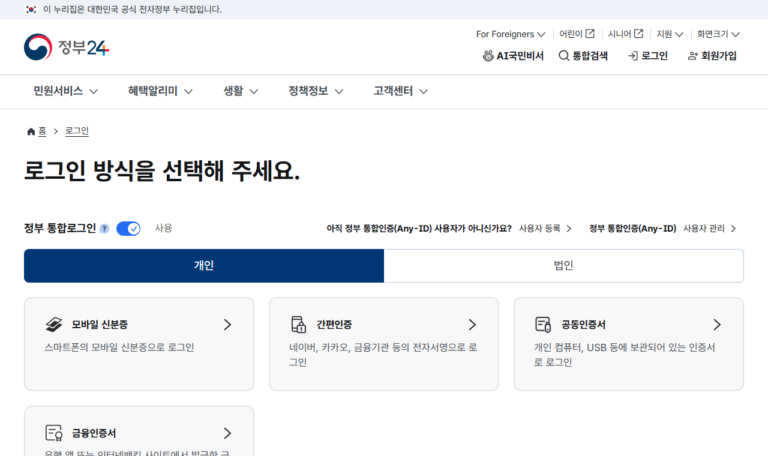Choose 모바일 신분증 login option

coord(139,344)
